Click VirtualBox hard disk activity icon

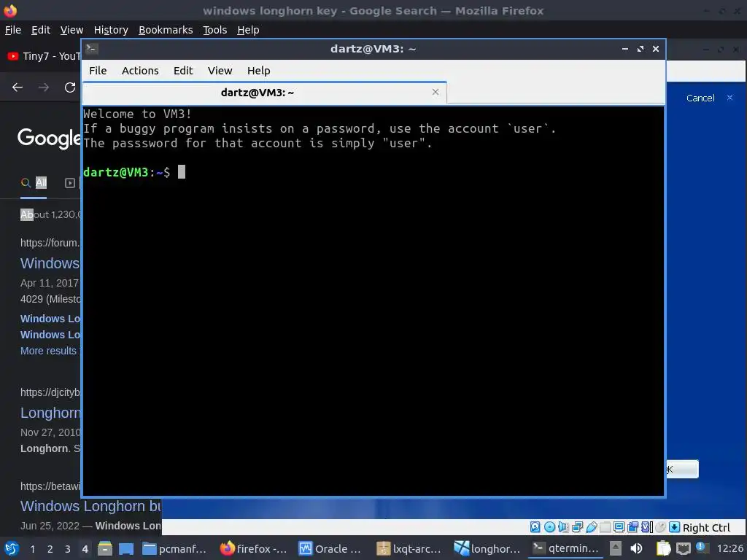535,527
